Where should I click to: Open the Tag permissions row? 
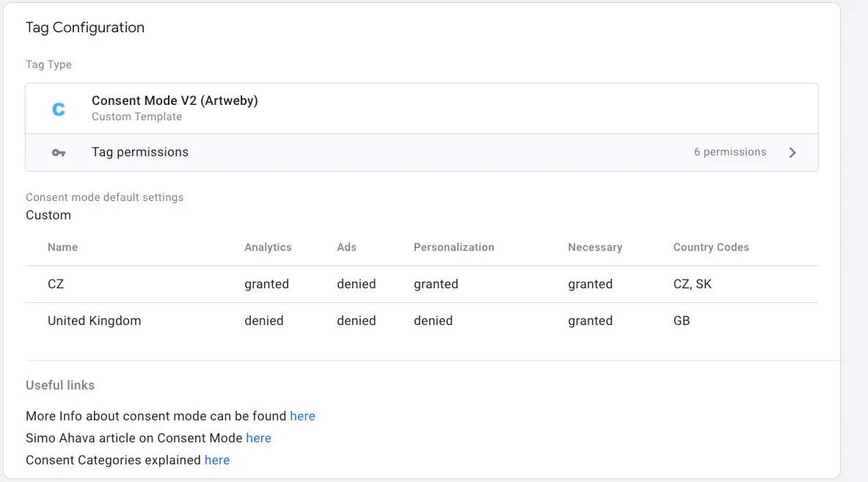click(x=422, y=153)
